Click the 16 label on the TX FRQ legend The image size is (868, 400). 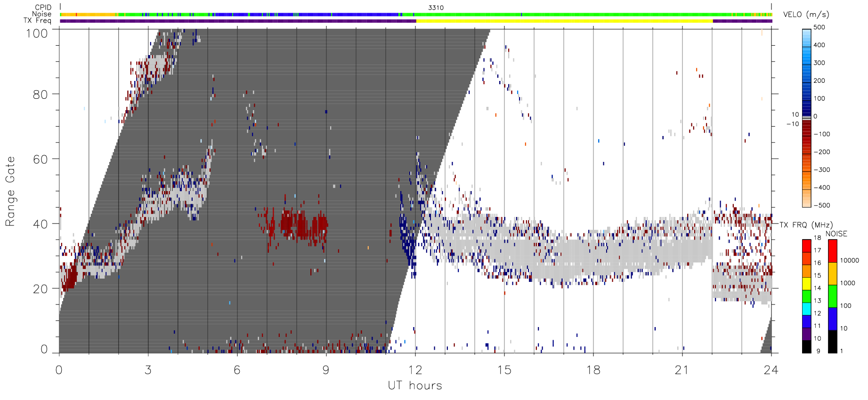click(x=817, y=263)
